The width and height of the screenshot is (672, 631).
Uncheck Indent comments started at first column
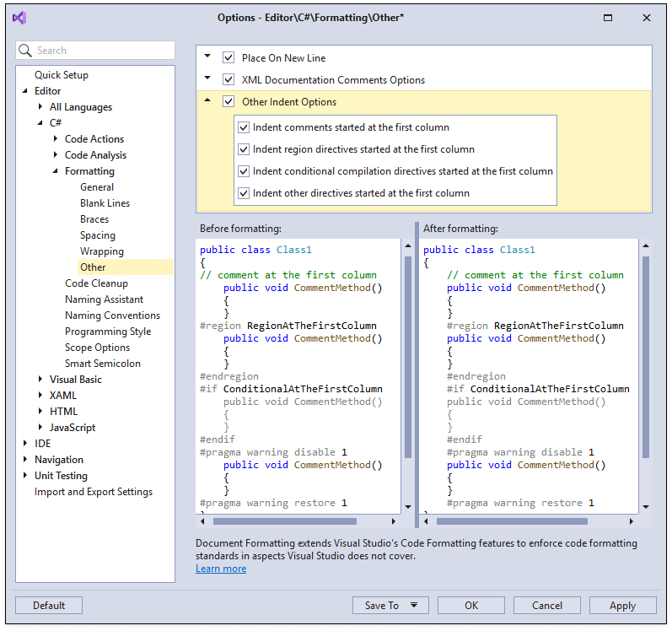click(244, 127)
